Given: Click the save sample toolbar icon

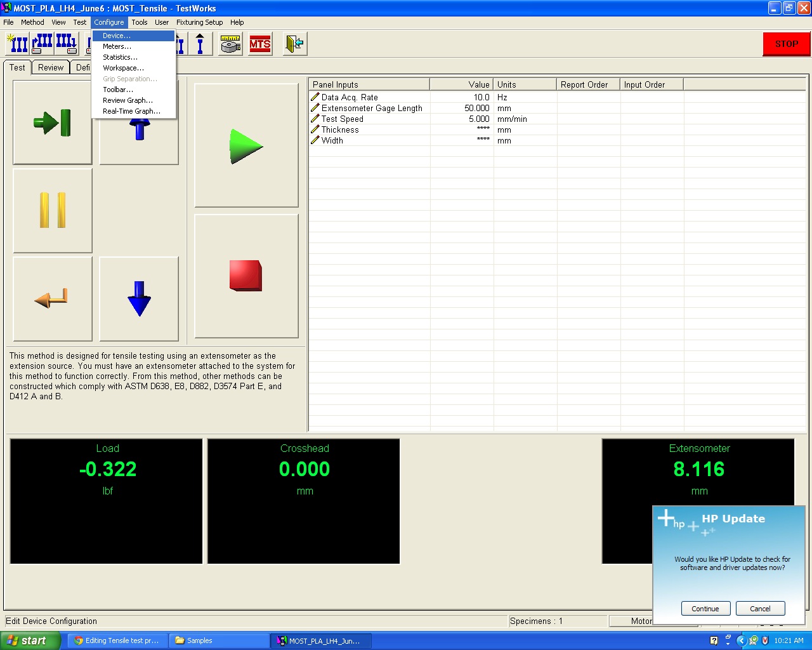Looking at the screenshot, I should click(66, 44).
